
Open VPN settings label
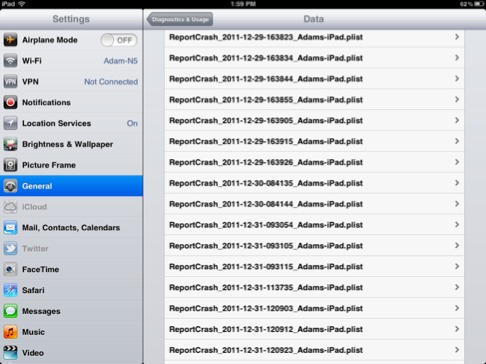30,82
